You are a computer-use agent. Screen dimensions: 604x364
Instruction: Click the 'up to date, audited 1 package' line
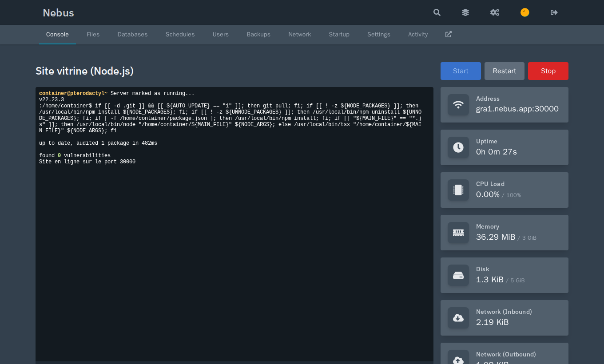[x=98, y=143]
